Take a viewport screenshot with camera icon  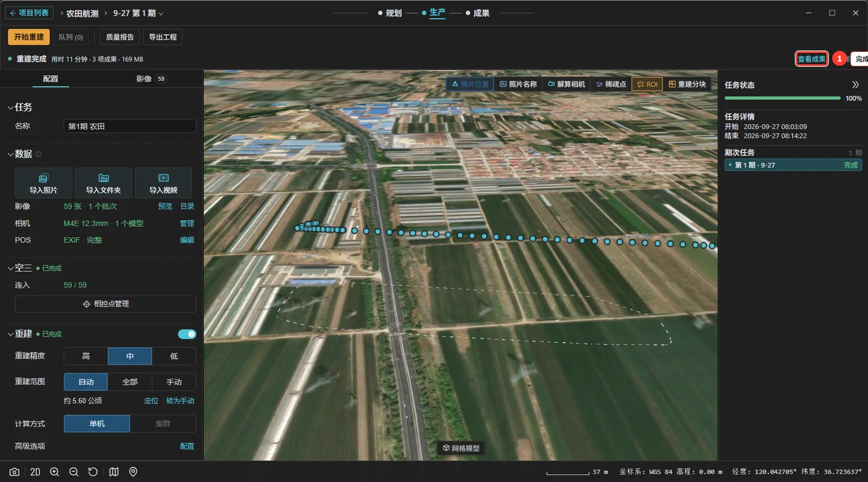tap(14, 472)
